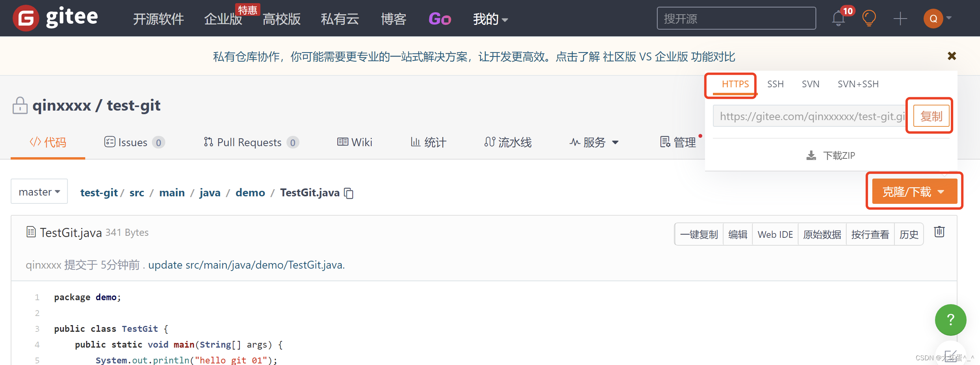Select the SSH clone tab
The height and width of the screenshot is (365, 980).
pyautogui.click(x=775, y=84)
